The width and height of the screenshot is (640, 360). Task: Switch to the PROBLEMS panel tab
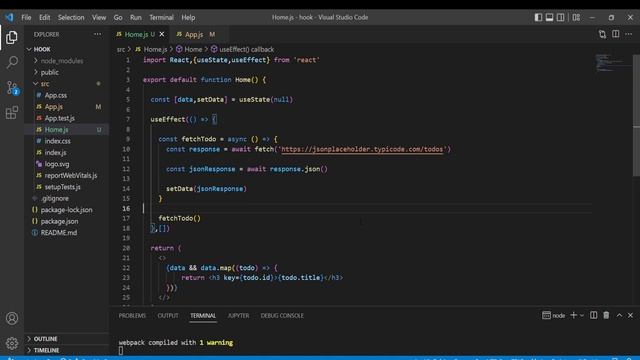pos(132,316)
